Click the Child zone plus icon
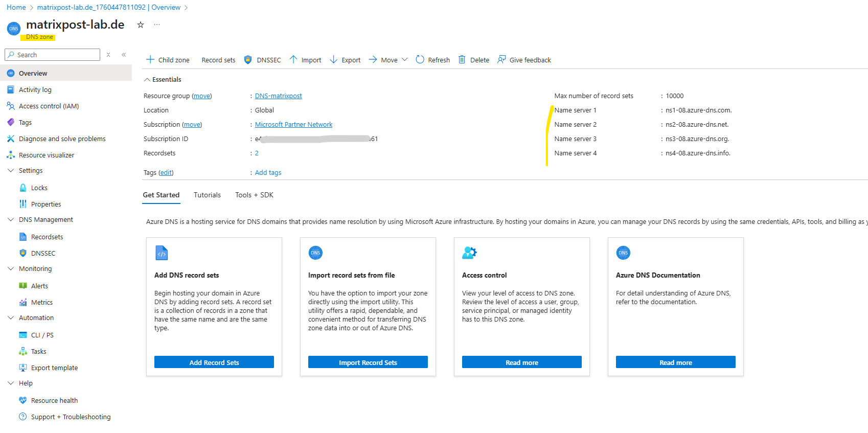868x433 pixels. (150, 60)
